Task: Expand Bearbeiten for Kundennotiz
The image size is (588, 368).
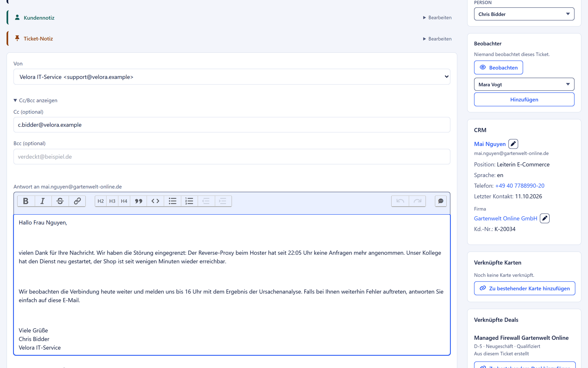Action: click(x=437, y=18)
